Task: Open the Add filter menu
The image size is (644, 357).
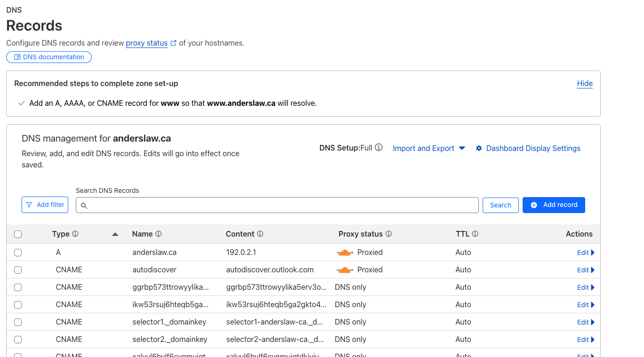Action: [x=45, y=205]
